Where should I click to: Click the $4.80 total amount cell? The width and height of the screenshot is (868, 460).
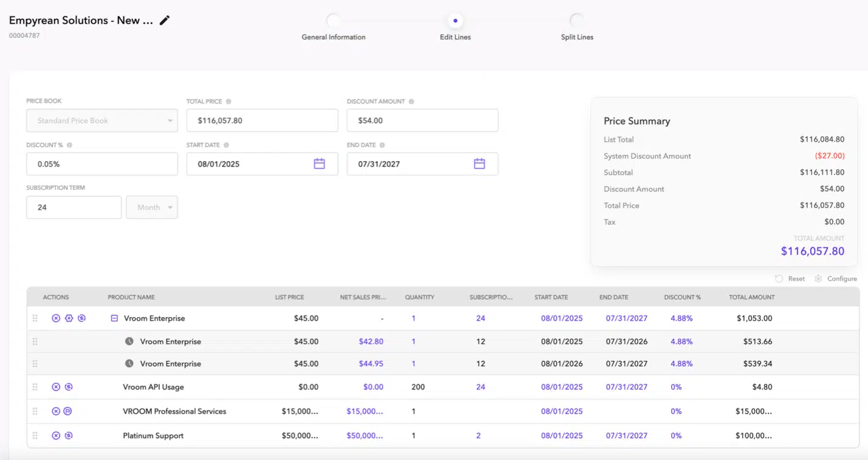762,387
